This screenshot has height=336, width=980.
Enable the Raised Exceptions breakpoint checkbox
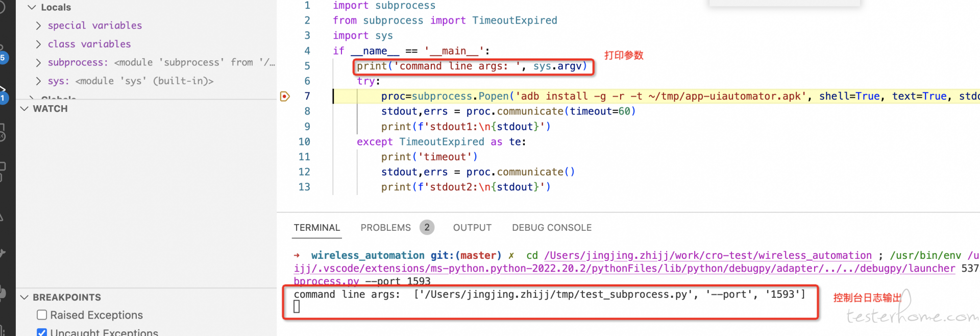42,315
